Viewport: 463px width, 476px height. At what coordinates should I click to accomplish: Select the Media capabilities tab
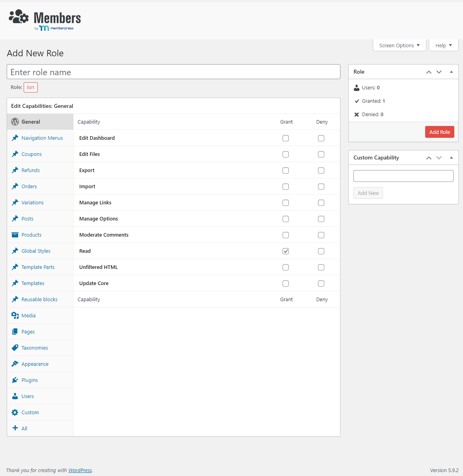click(40, 315)
